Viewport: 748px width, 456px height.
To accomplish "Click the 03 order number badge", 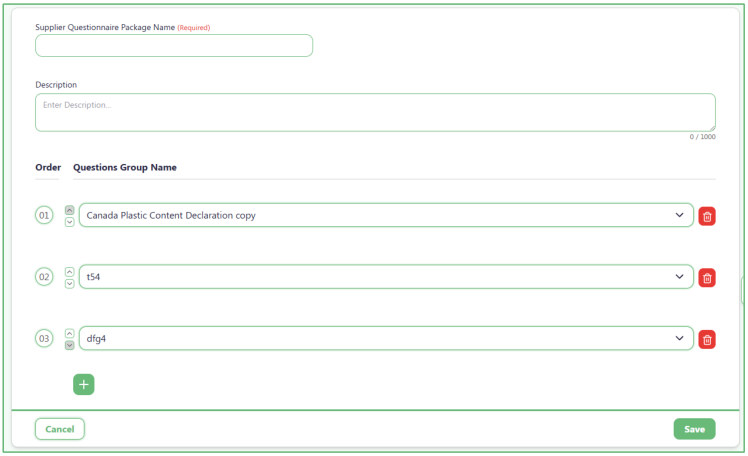I will tap(44, 338).
